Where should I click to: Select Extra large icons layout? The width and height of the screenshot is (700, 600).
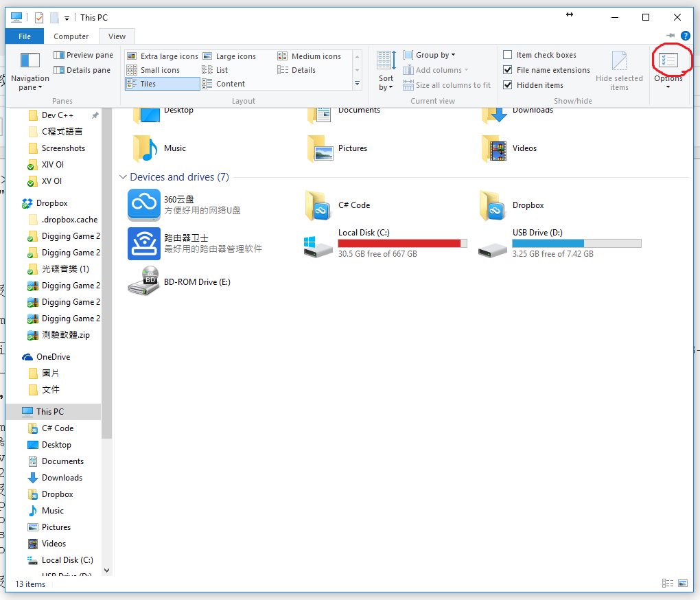[163, 56]
